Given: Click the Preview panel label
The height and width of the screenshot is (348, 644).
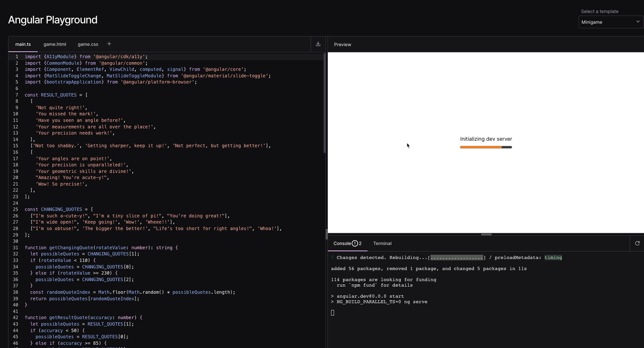Looking at the screenshot, I should pos(342,45).
